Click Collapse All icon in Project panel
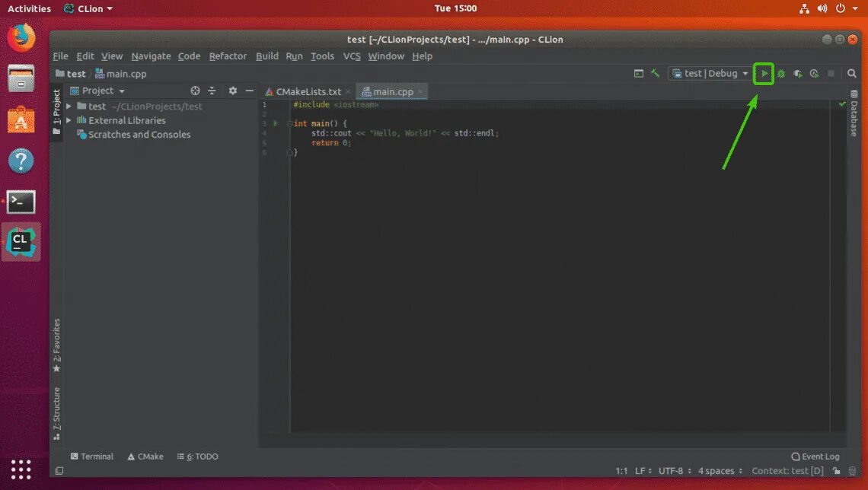The width and height of the screenshot is (868, 490). pyautogui.click(x=212, y=91)
